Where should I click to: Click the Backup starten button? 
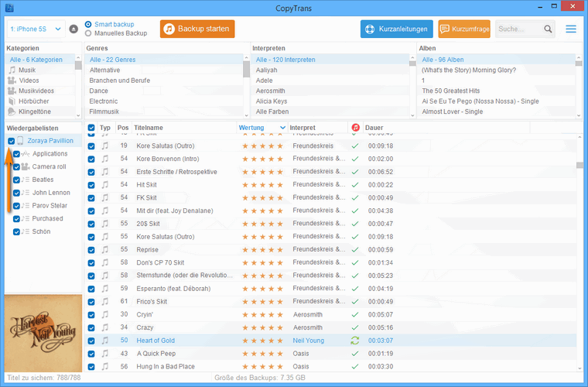tap(197, 29)
